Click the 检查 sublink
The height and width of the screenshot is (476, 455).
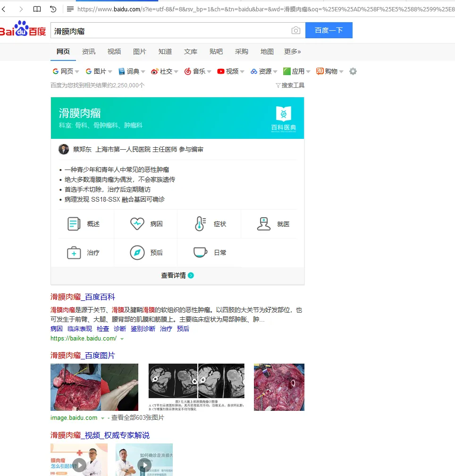(103, 329)
